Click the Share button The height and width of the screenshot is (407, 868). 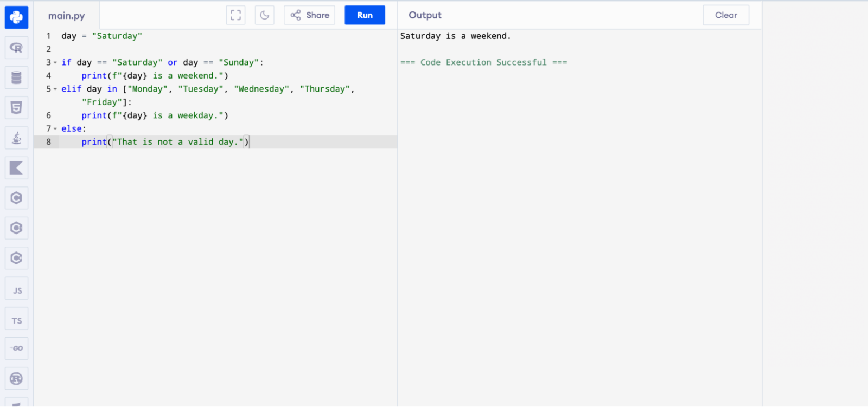coord(310,15)
